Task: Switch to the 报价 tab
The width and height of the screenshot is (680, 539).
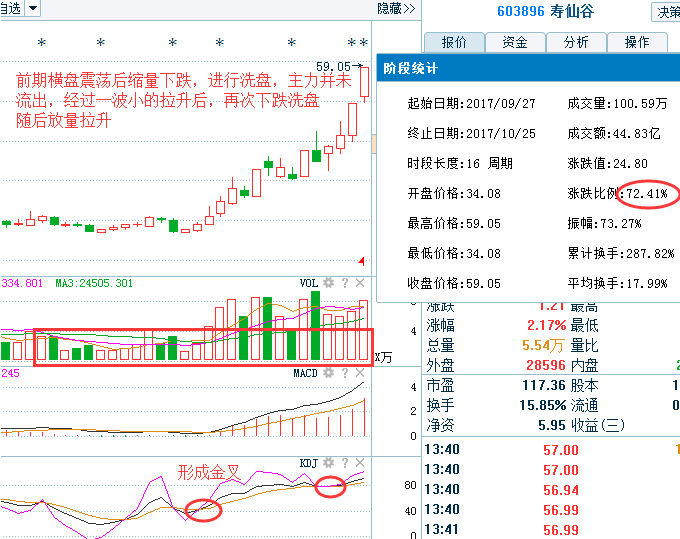Action: click(454, 42)
